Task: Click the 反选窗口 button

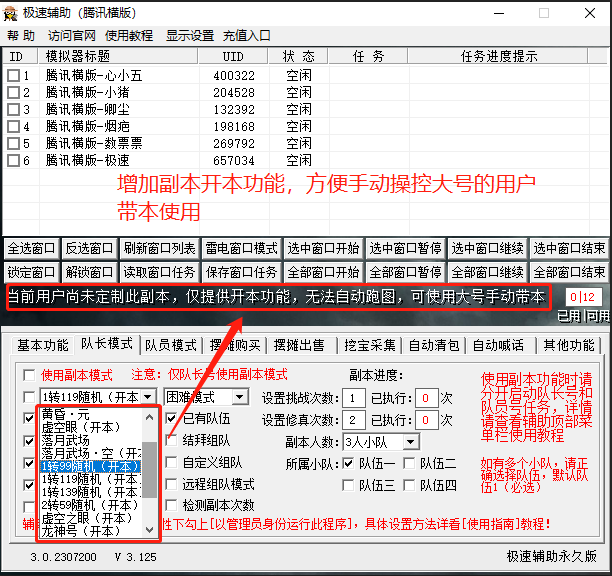Action: click(89, 249)
